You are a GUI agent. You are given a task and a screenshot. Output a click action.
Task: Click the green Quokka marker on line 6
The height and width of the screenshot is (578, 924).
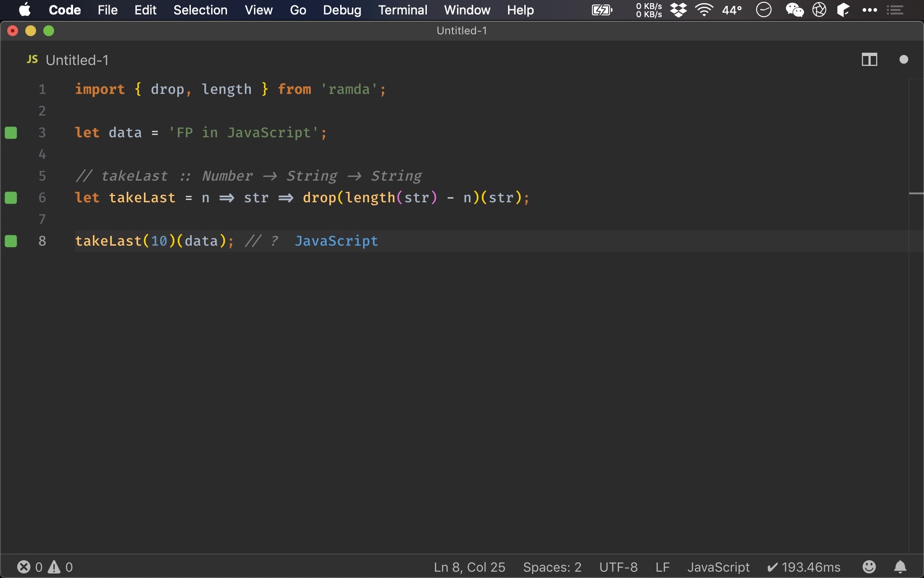(x=11, y=198)
